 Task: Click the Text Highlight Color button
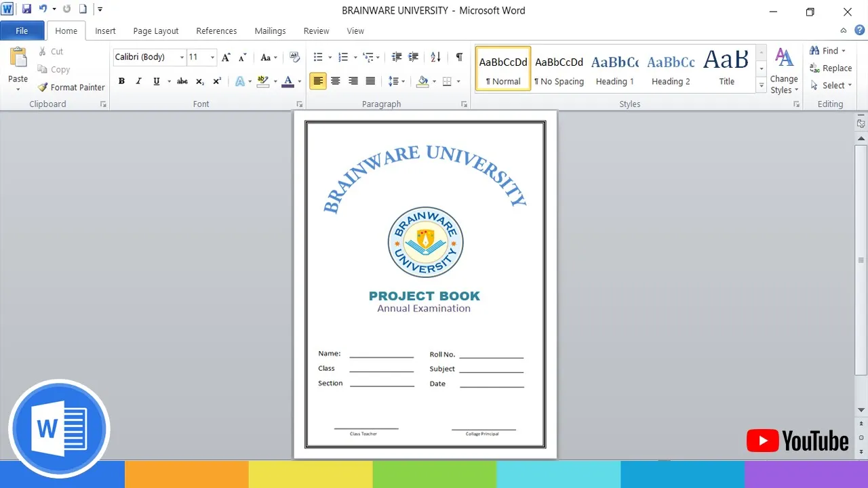coord(264,81)
